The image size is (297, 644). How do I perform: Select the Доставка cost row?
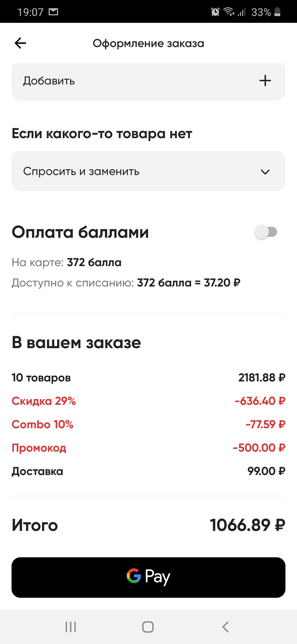[148, 471]
